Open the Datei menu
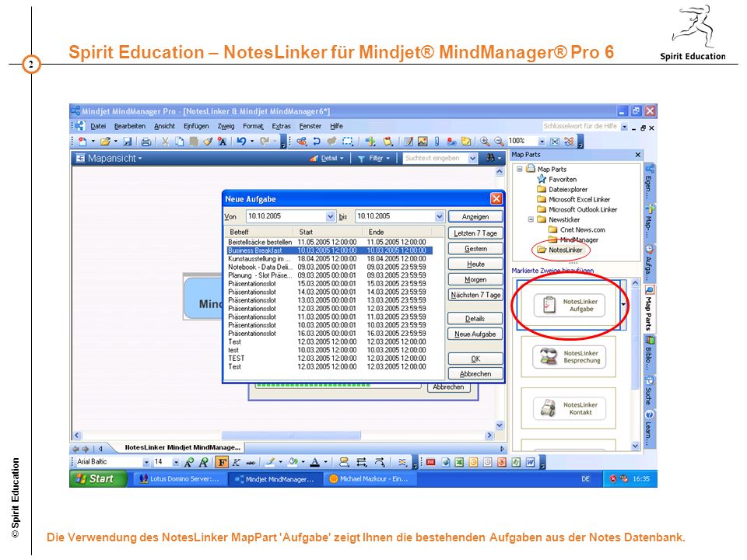The width and height of the screenshot is (747, 560). click(98, 126)
